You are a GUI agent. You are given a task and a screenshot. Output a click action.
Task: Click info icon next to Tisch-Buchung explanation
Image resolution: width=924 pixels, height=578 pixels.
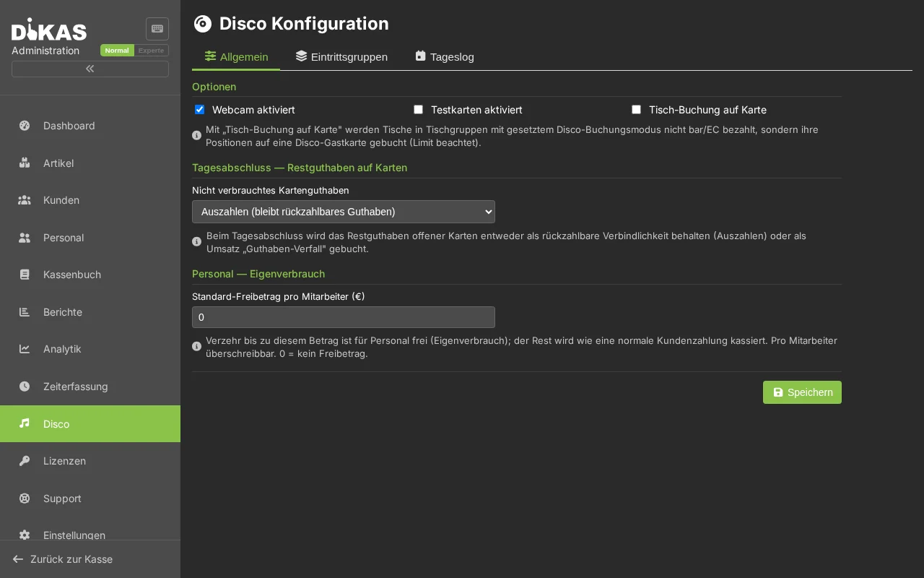pyautogui.click(x=196, y=135)
